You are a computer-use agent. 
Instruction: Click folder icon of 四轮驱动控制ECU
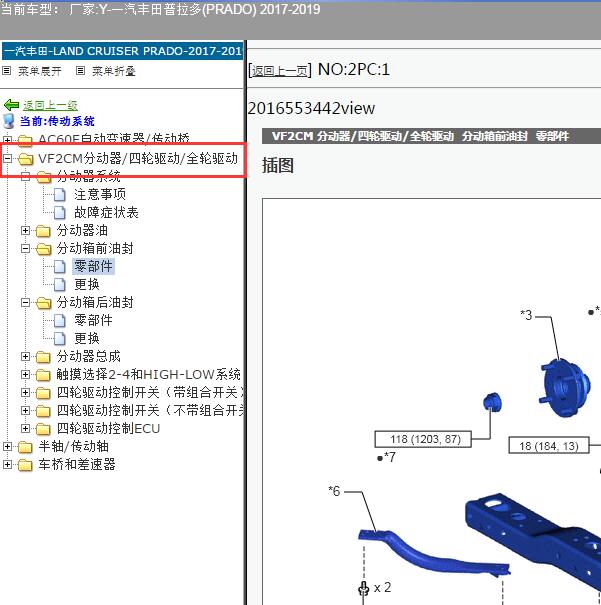(44, 429)
